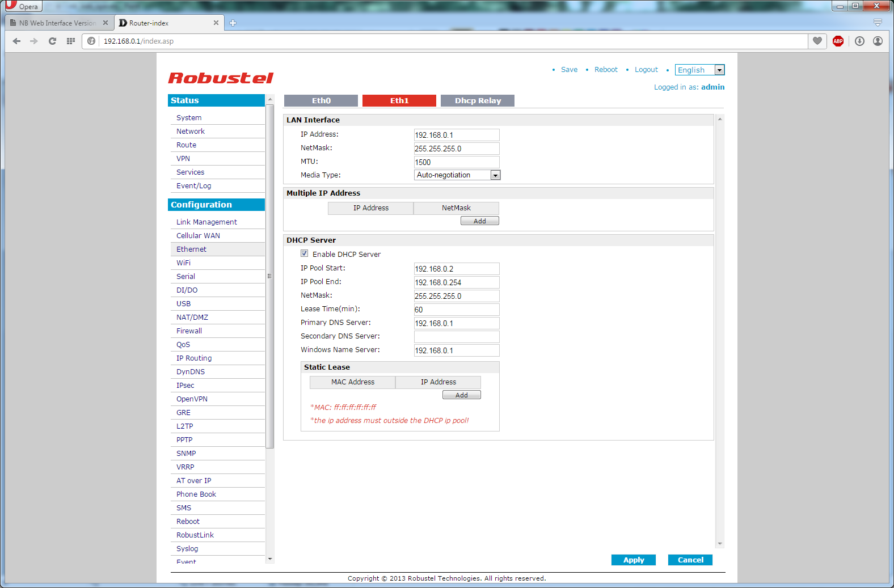Open the Opera menu button
894x588 pixels.
coord(23,6)
